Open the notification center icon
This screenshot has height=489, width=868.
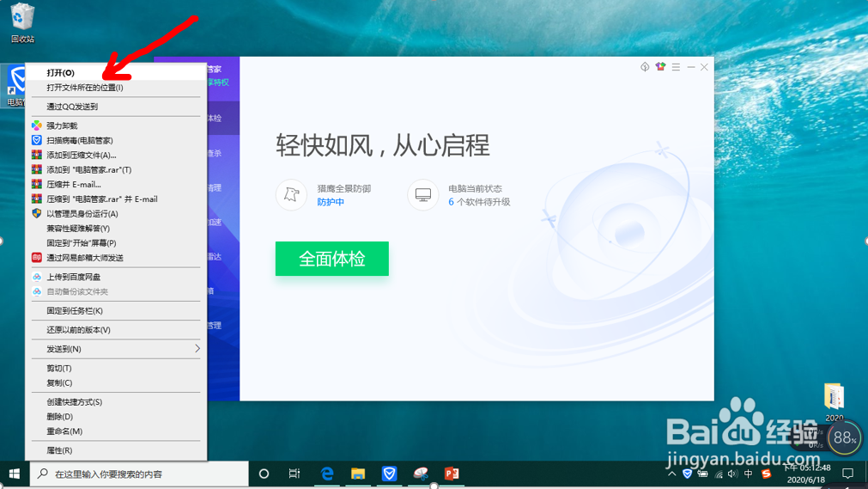click(x=847, y=474)
